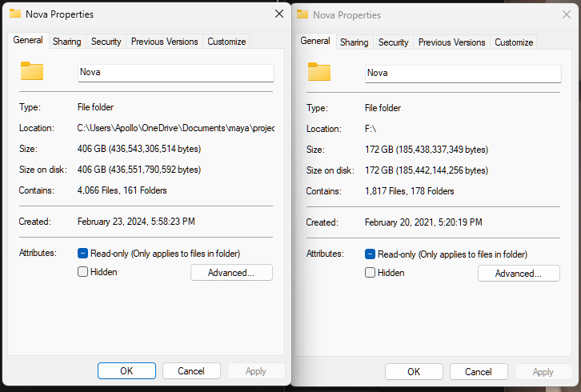Open the Sharing tab in the left dialog

66,42
